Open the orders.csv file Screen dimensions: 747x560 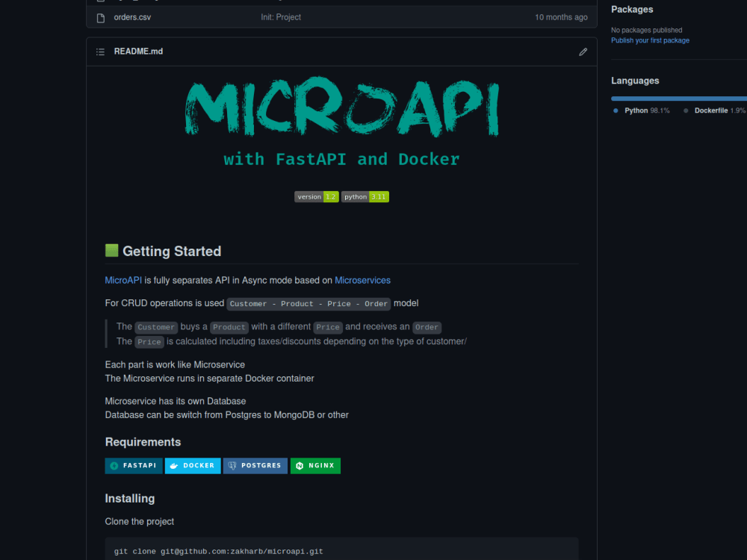[x=132, y=16]
